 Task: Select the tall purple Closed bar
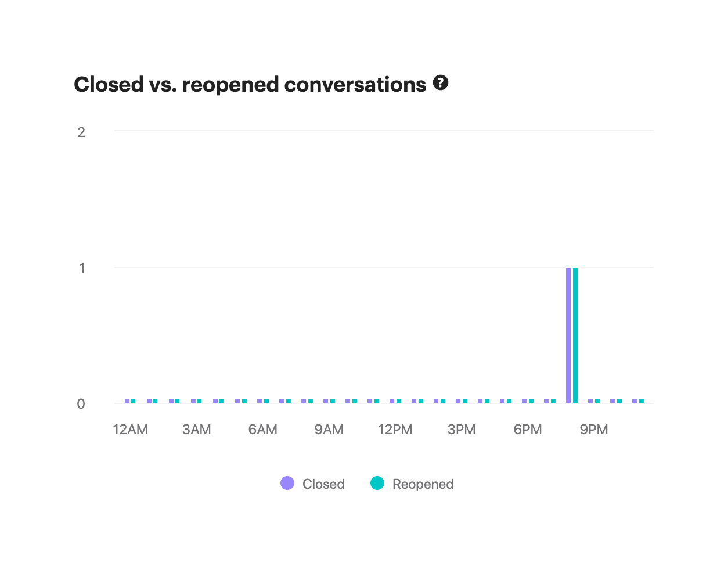pyautogui.click(x=568, y=336)
